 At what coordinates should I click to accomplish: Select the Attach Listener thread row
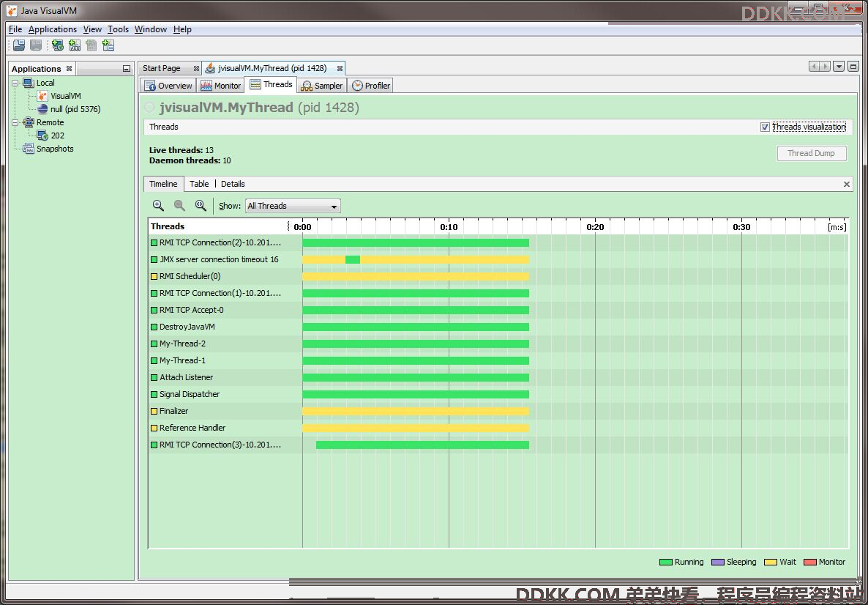point(498,377)
